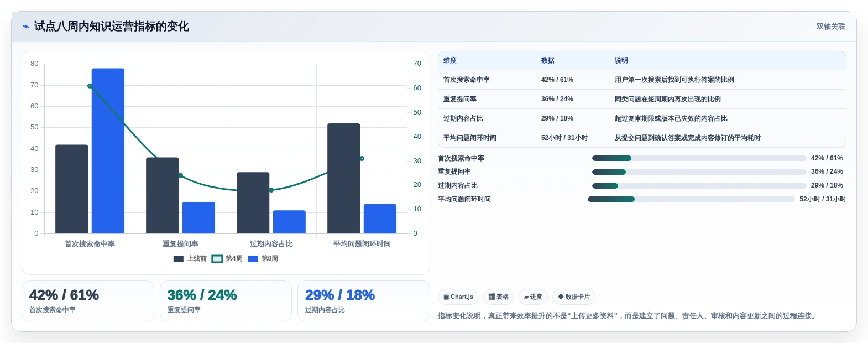The width and height of the screenshot is (868, 343).
Task: Click the tall blue 首次搜索命中率 bar
Action: click(108, 151)
